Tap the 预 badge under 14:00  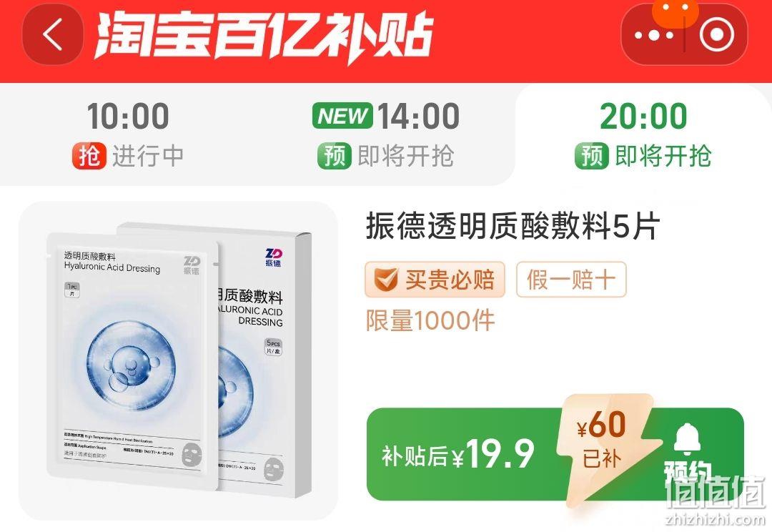[x=335, y=156]
